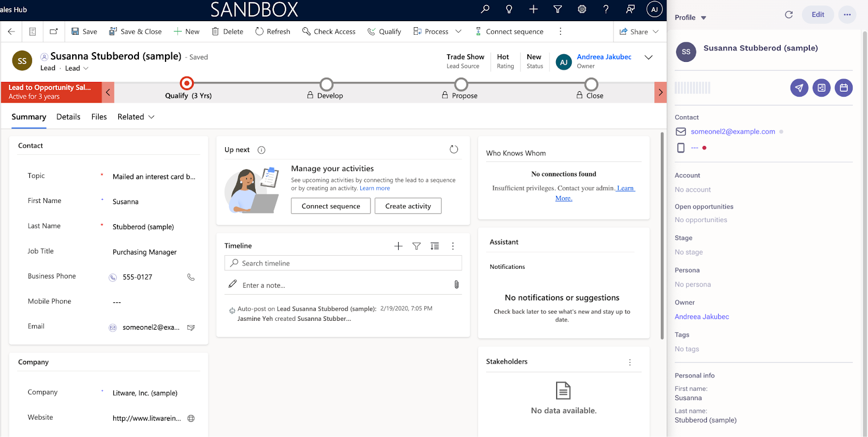868x437 pixels.
Task: Click the timeline expand all records icon
Action: [x=435, y=246]
